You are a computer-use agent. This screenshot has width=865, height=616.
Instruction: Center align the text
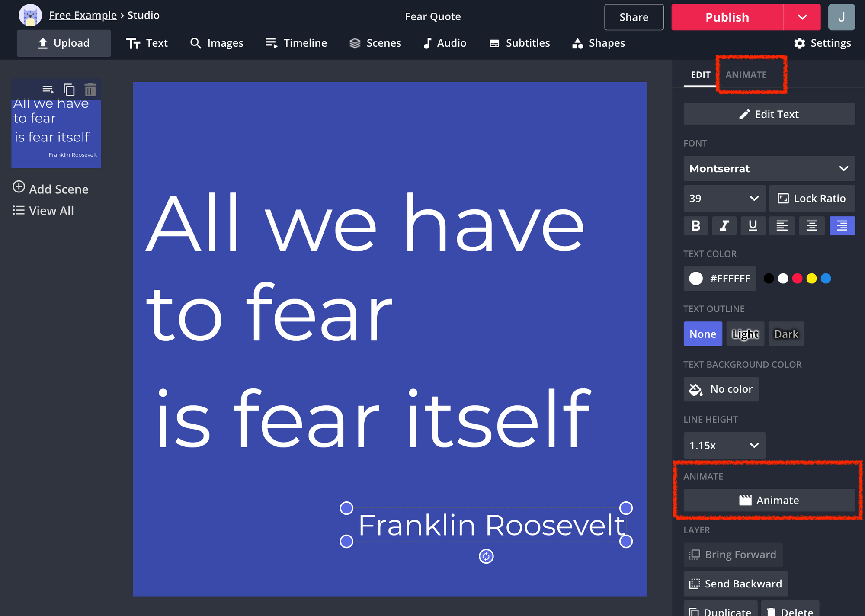pyautogui.click(x=812, y=225)
